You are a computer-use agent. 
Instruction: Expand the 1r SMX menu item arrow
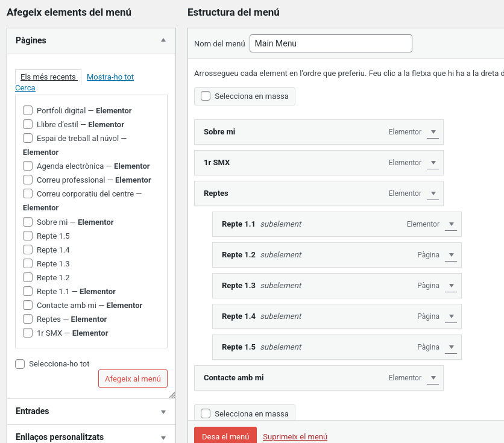tap(432, 163)
